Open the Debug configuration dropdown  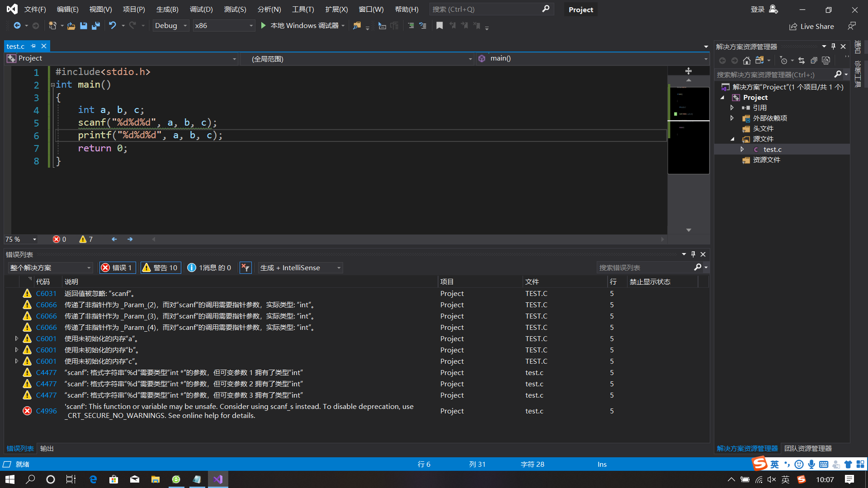[x=170, y=26]
